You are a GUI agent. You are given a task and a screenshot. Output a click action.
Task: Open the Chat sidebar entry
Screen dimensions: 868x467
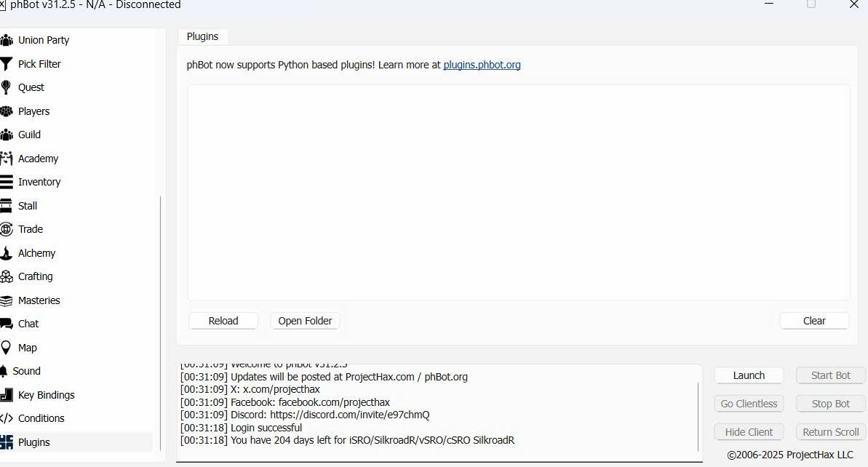(x=28, y=324)
